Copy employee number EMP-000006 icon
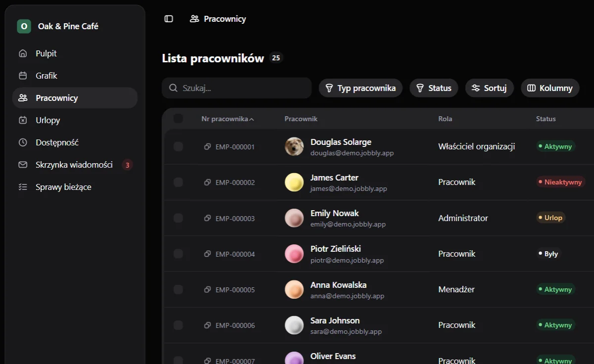The width and height of the screenshot is (594, 364). pos(207,325)
